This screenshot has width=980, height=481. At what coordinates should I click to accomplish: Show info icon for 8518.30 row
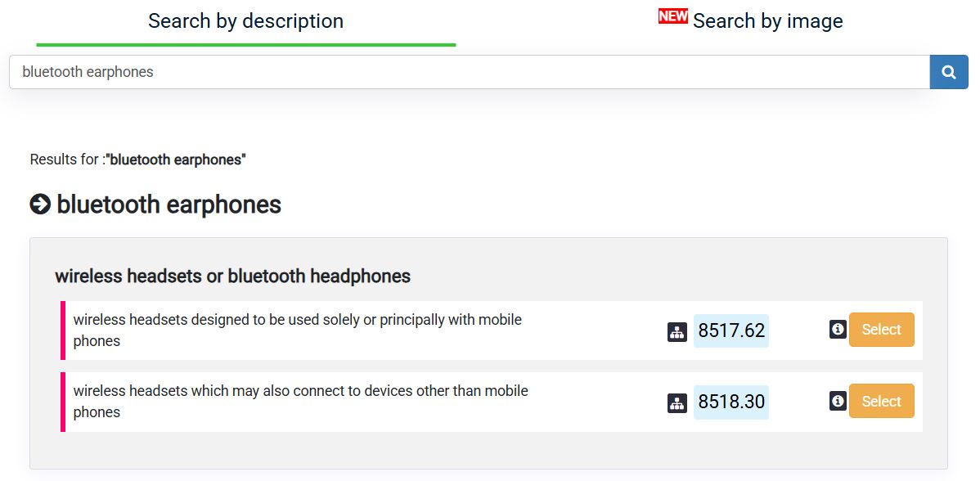point(838,400)
